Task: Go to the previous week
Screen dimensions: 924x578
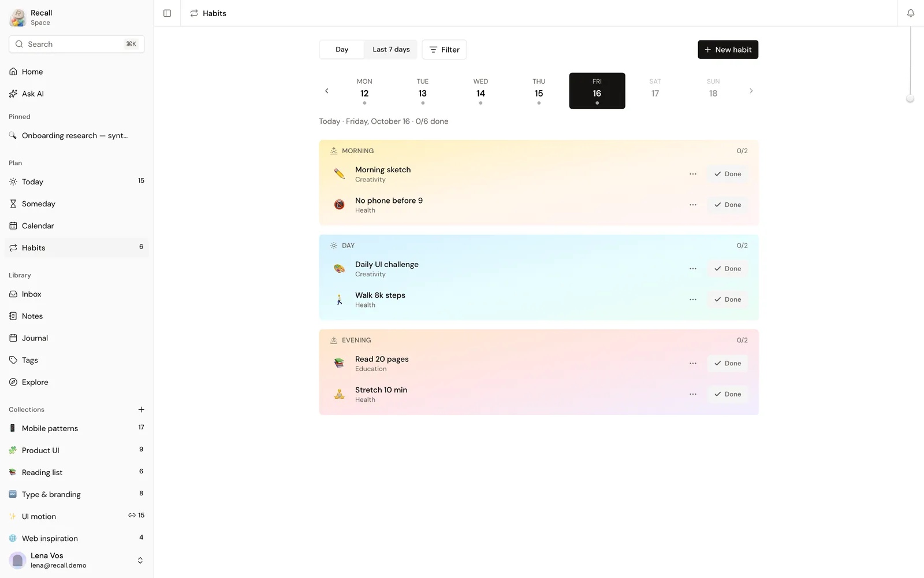Action: click(327, 91)
